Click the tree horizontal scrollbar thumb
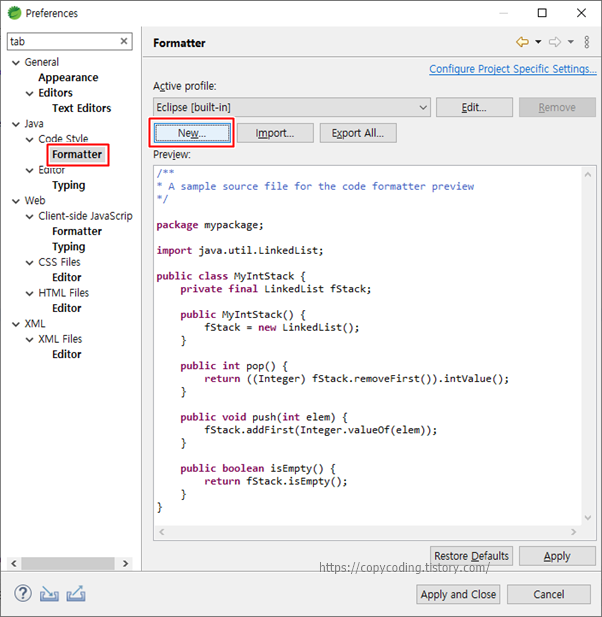This screenshot has width=602, height=617. tap(68, 563)
